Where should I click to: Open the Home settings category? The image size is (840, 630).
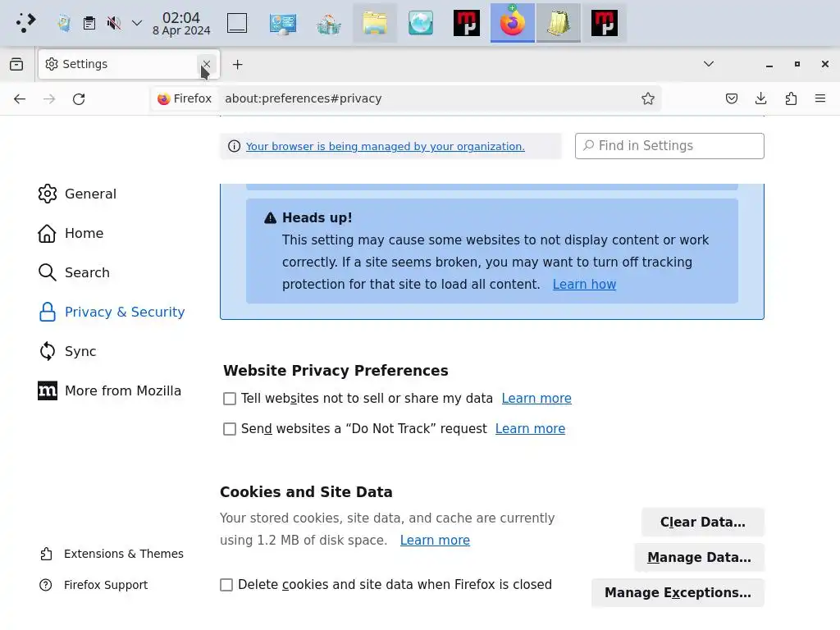point(71,233)
